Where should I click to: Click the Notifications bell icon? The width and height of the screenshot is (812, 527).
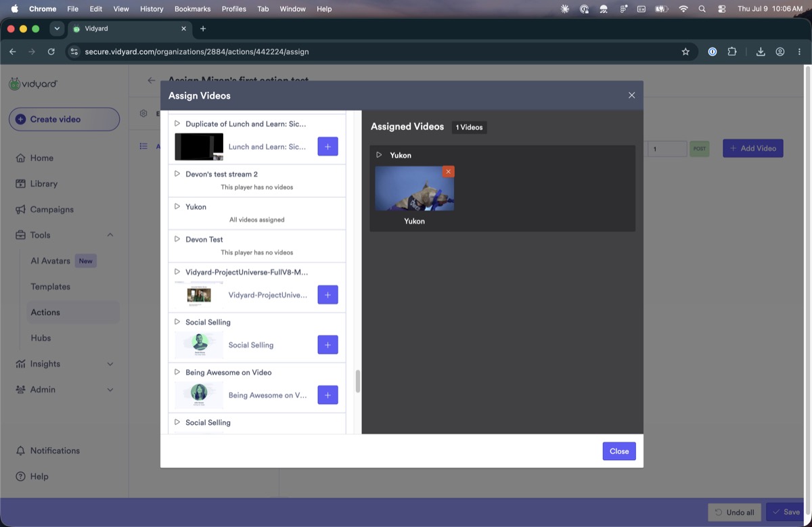pos(20,451)
